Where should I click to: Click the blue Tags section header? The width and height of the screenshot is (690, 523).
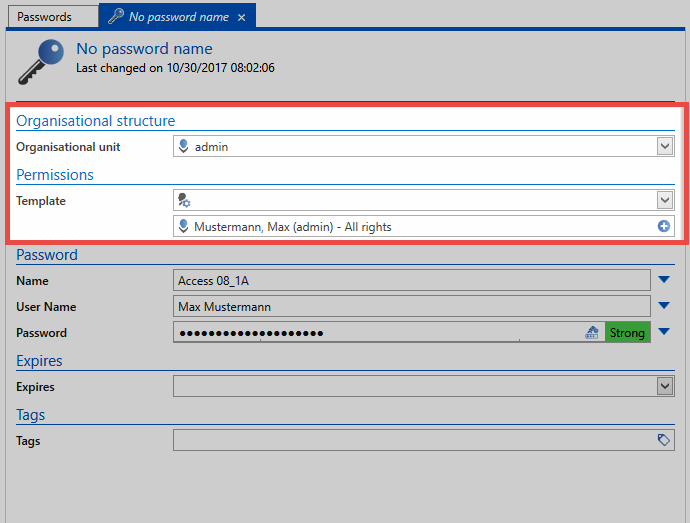pos(30,415)
